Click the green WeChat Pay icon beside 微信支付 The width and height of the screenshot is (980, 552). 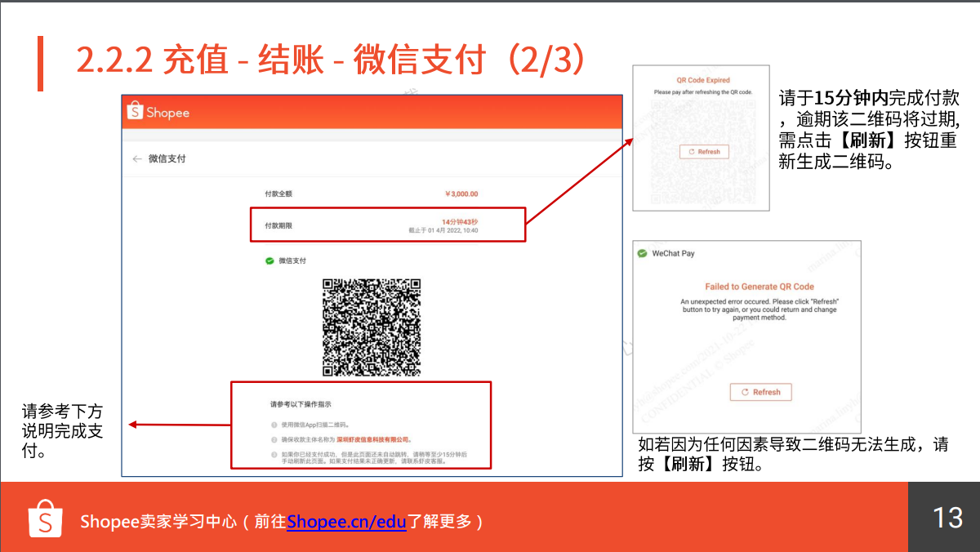coord(269,261)
